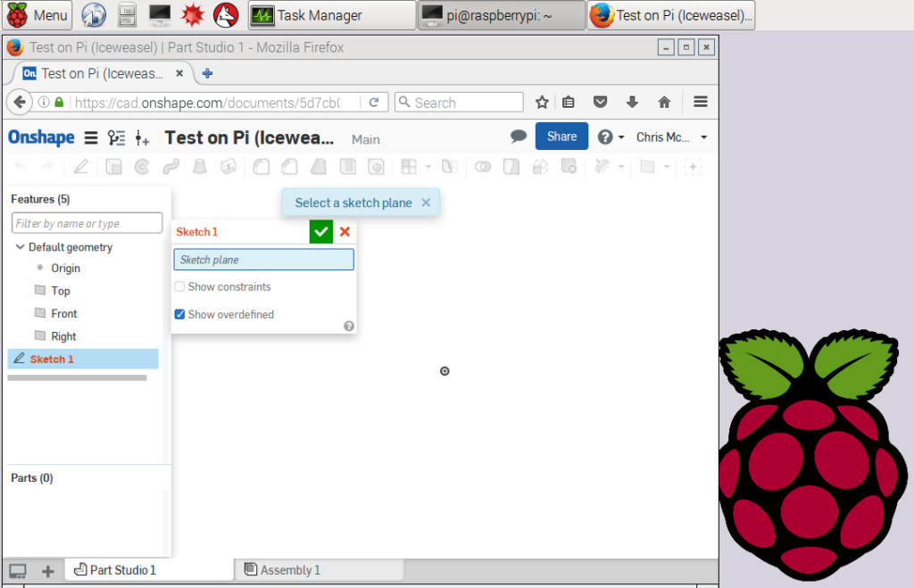Click the Onshape logo
The image size is (914, 588).
tap(41, 137)
